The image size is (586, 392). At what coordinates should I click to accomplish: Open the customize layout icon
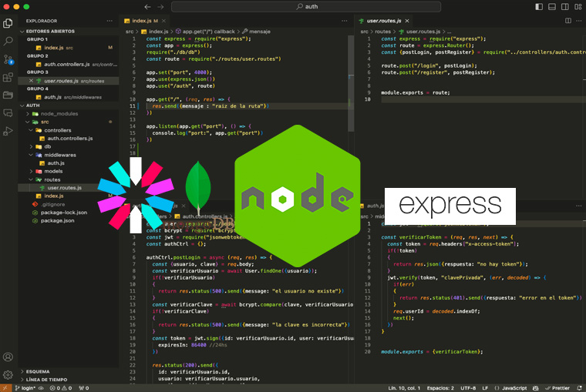pos(578,7)
